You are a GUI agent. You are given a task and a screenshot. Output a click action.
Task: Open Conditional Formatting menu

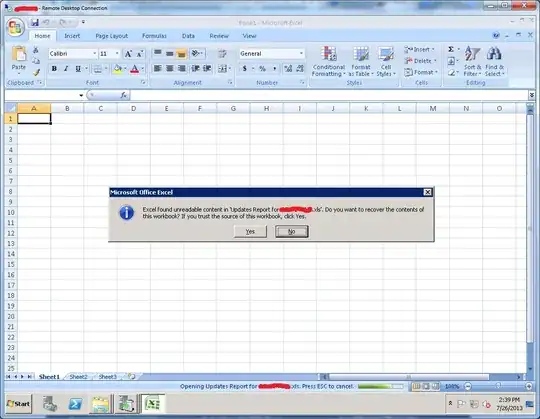(329, 62)
